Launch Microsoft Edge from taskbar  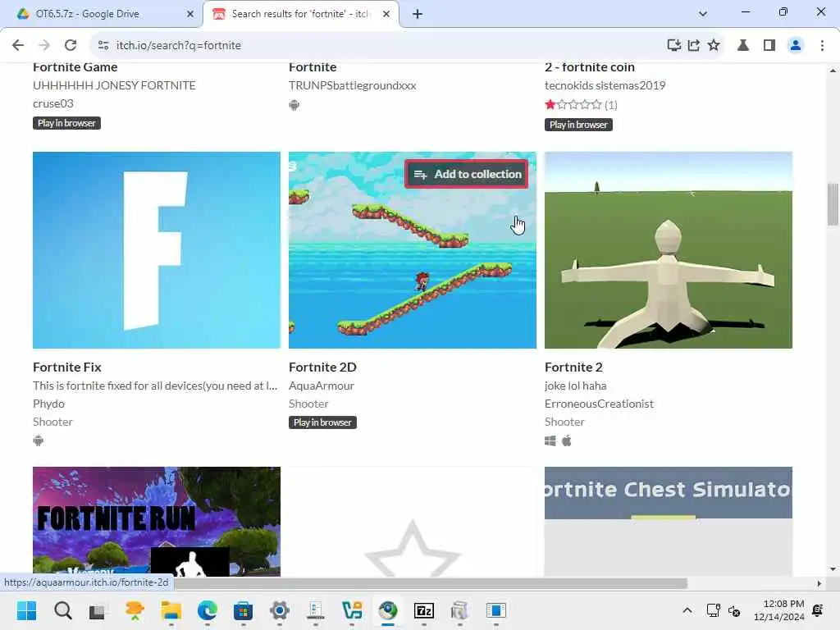pos(208,610)
